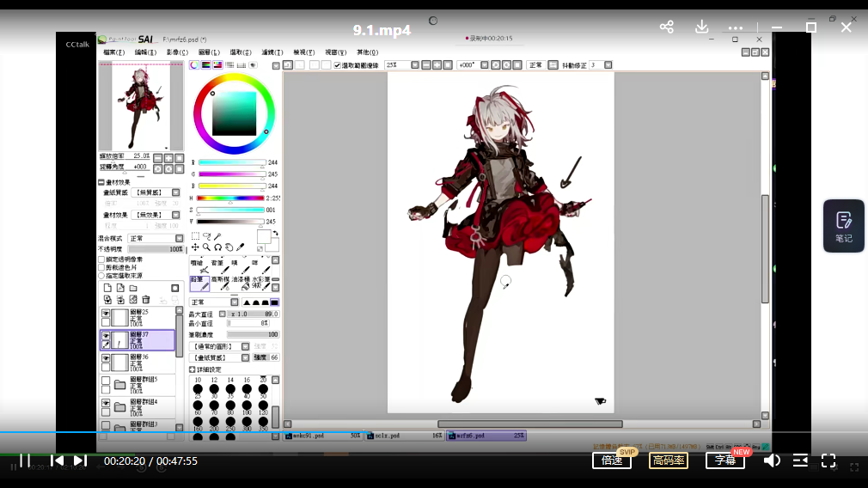Share the 9.1.mp4 video

(x=667, y=27)
